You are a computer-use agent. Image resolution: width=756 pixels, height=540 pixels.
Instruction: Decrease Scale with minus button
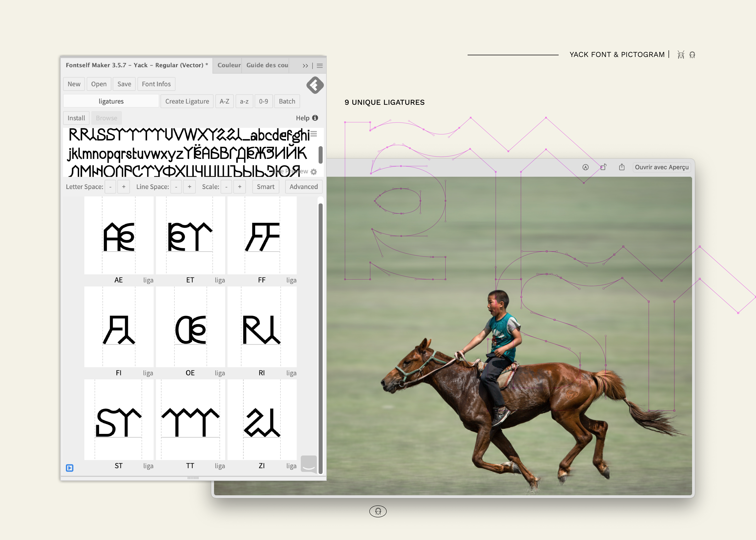226,187
